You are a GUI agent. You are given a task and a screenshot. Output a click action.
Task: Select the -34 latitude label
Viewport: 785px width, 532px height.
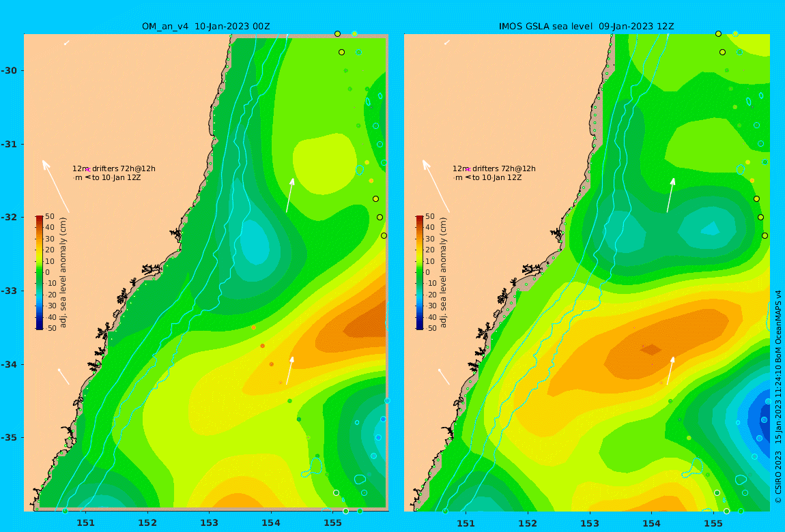tap(9, 364)
